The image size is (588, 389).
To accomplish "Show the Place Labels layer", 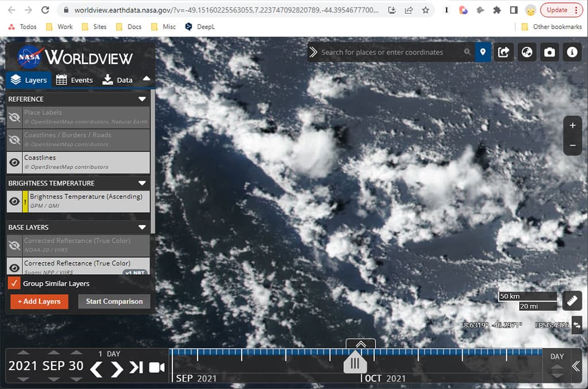I will click(x=14, y=117).
